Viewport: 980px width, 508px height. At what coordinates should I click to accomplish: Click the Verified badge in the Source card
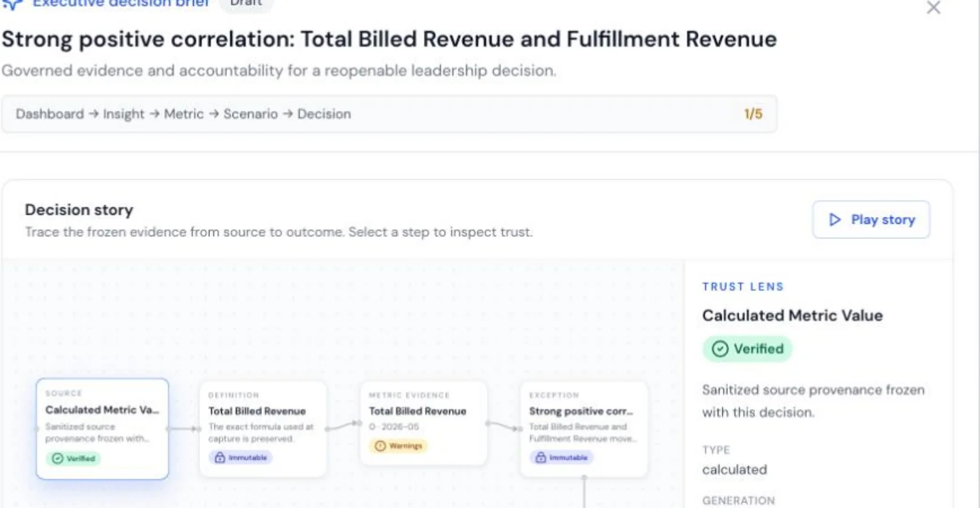73,458
